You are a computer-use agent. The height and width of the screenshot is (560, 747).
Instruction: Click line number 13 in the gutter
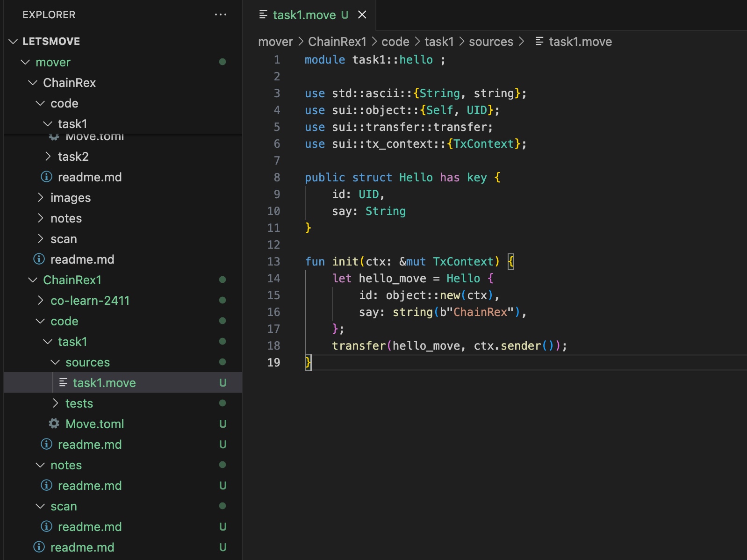click(273, 261)
